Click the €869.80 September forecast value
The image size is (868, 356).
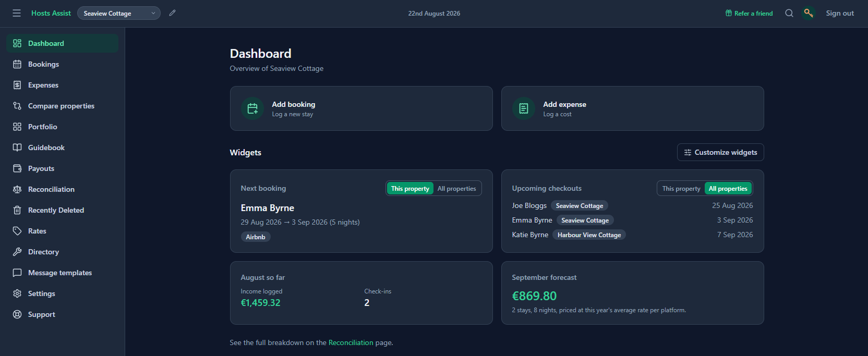click(534, 296)
